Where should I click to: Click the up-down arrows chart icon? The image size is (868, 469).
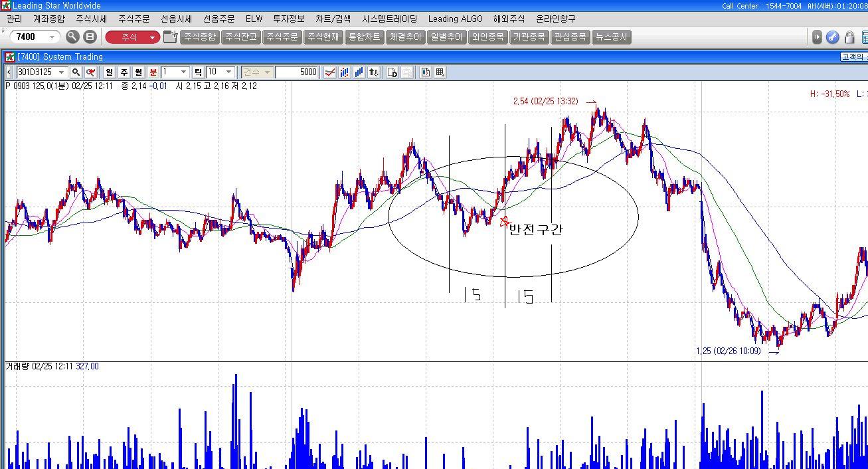(374, 72)
